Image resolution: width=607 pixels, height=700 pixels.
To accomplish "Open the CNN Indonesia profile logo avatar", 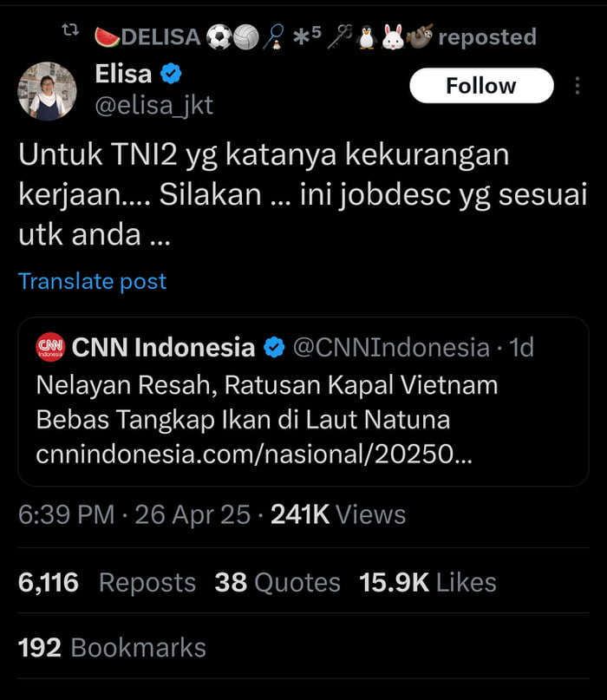I will 50,346.
